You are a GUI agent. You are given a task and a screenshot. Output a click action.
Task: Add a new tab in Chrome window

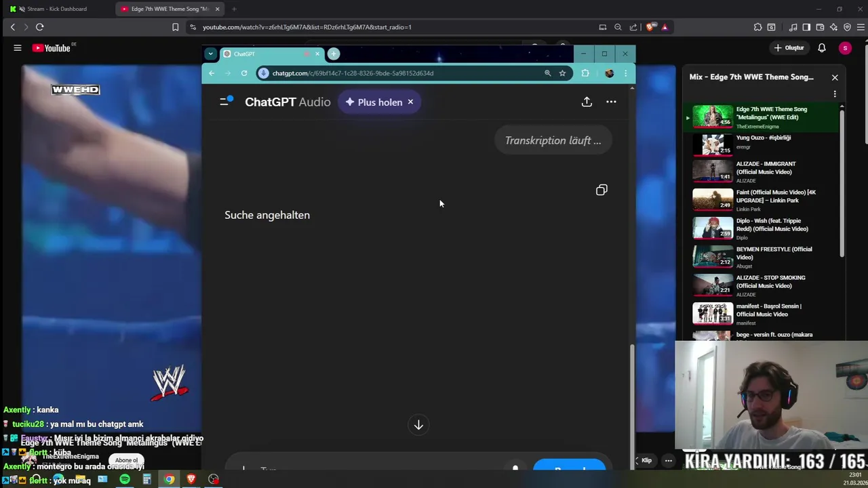coord(333,54)
